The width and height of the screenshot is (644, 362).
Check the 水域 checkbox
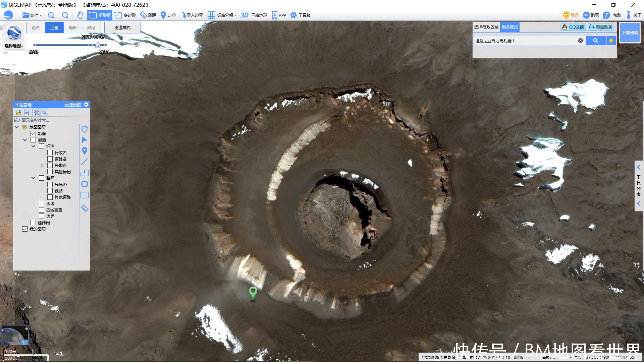(x=42, y=203)
